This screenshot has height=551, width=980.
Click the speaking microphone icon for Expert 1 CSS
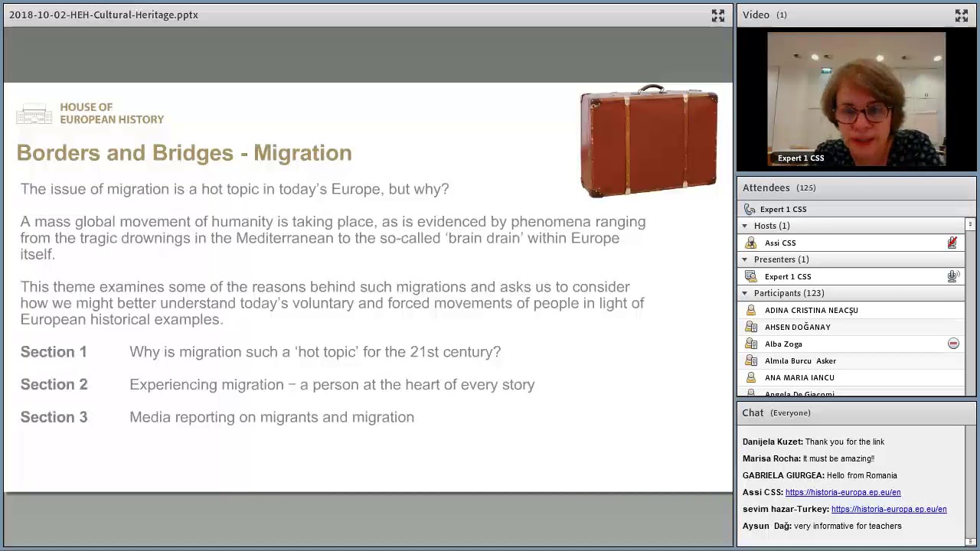click(x=952, y=276)
